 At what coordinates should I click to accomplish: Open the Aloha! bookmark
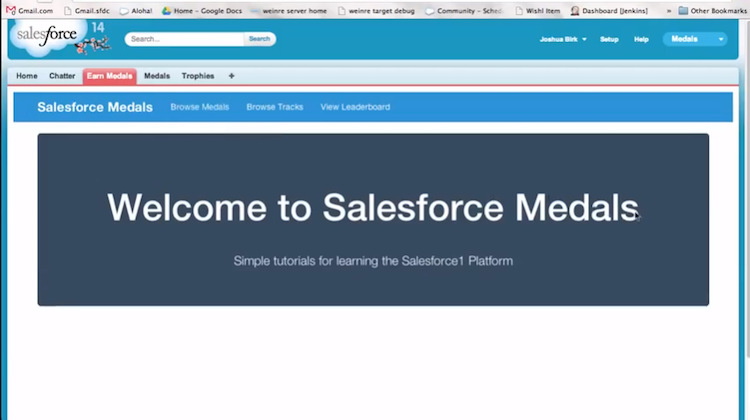(136, 11)
